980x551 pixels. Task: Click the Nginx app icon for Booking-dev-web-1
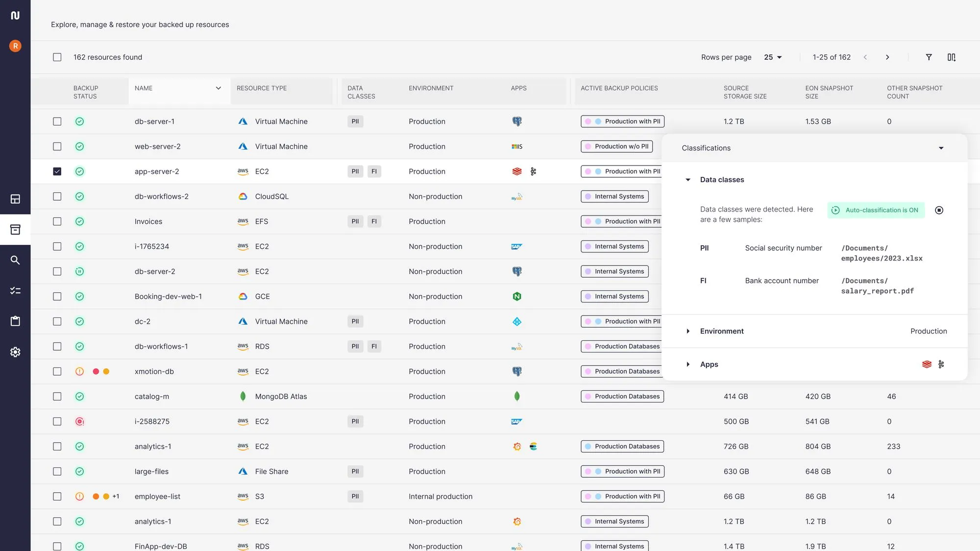[517, 296]
